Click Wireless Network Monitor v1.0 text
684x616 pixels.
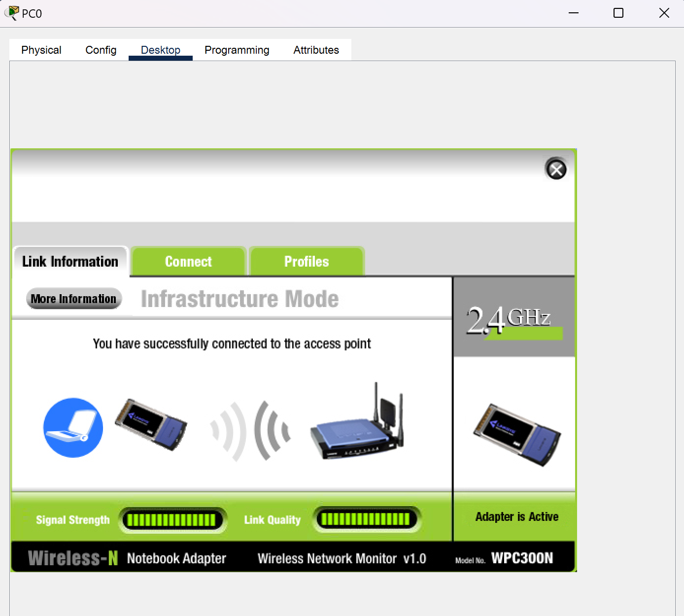point(342,558)
